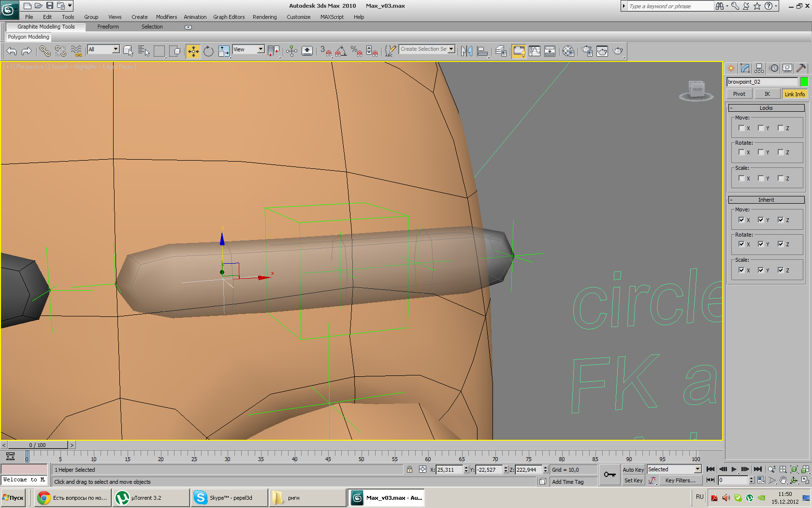Open the View reference coordinate dropdown
The image size is (812, 508).
(261, 49)
